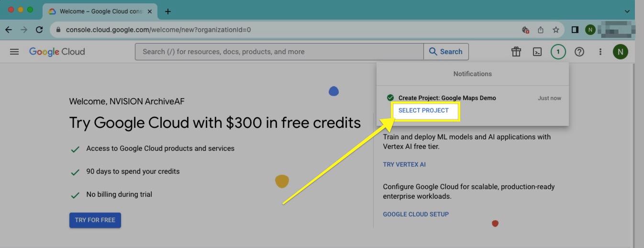Open notifications badge showing 1
Viewport: 644px width, 248px height.
(558, 52)
